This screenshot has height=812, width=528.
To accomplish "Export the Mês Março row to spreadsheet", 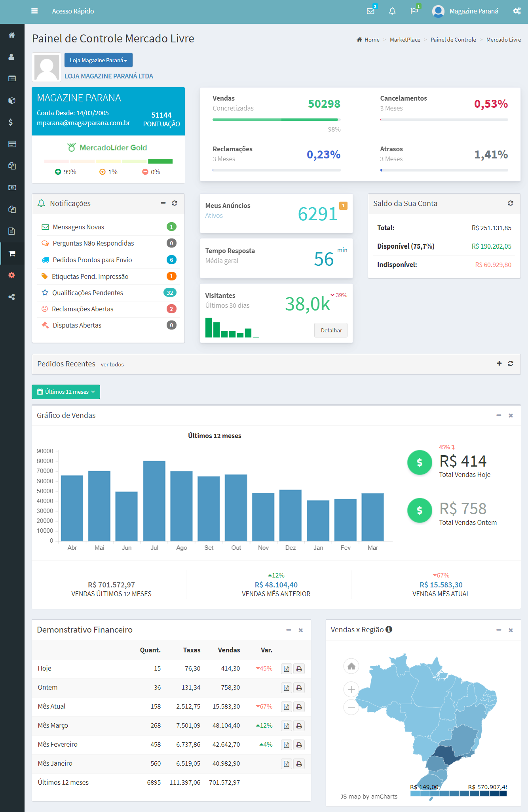I will [287, 726].
